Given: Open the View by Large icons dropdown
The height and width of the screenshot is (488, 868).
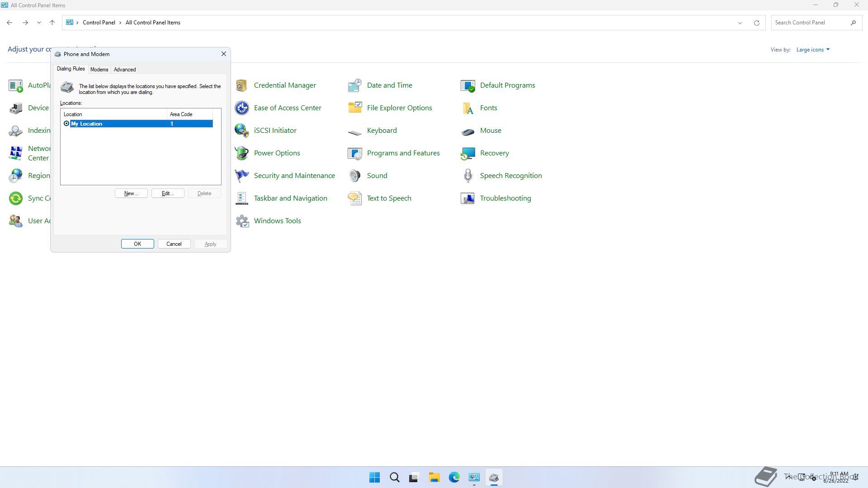Looking at the screenshot, I should pos(813,50).
